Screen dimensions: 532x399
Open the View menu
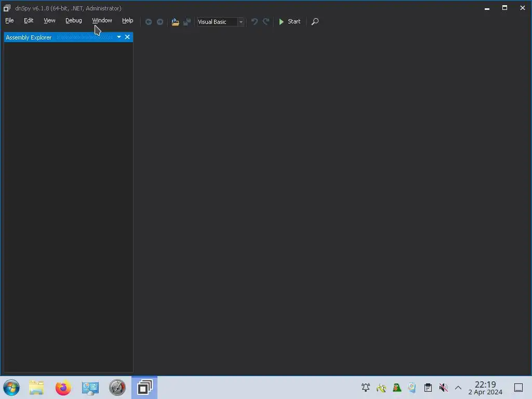[x=49, y=20]
